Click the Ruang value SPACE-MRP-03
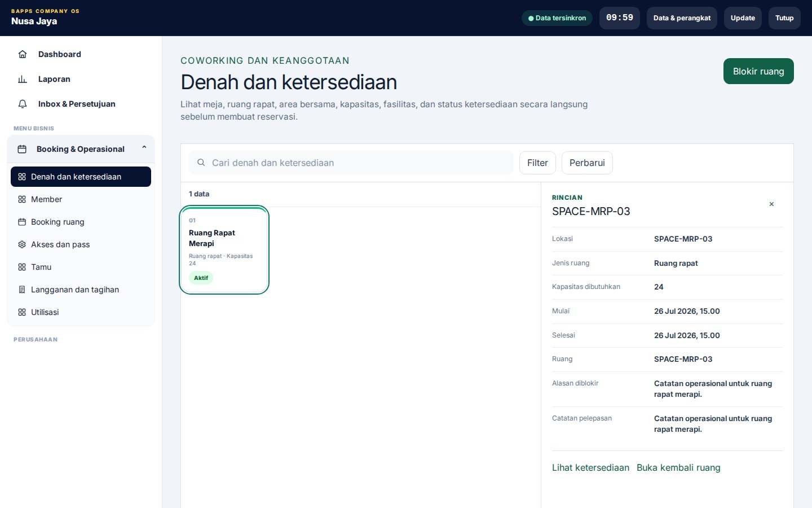Viewport: 812px width, 508px height. click(683, 359)
